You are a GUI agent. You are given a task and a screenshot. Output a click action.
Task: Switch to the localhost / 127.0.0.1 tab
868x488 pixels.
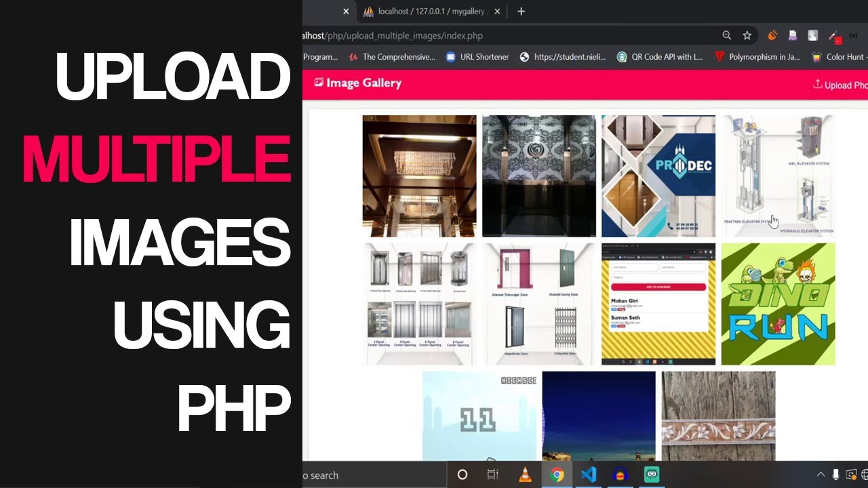(431, 12)
